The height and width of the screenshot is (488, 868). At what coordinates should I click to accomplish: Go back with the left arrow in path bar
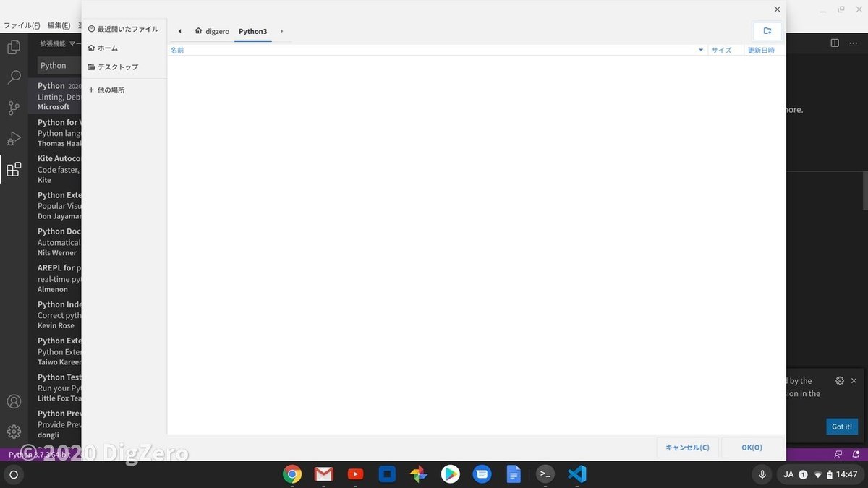(179, 31)
